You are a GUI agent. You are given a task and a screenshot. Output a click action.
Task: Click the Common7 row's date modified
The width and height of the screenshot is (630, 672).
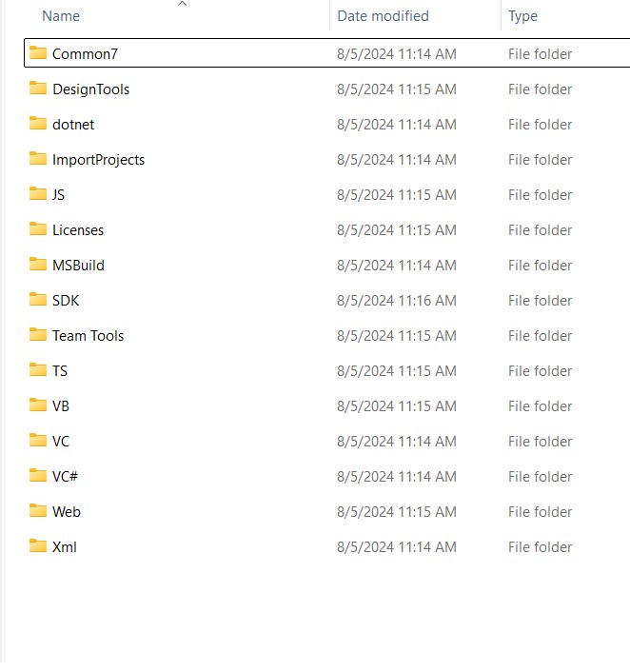(x=397, y=54)
